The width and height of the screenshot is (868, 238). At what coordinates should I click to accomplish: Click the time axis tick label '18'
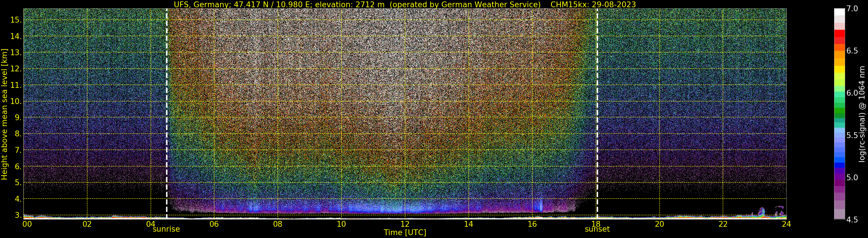click(x=596, y=224)
